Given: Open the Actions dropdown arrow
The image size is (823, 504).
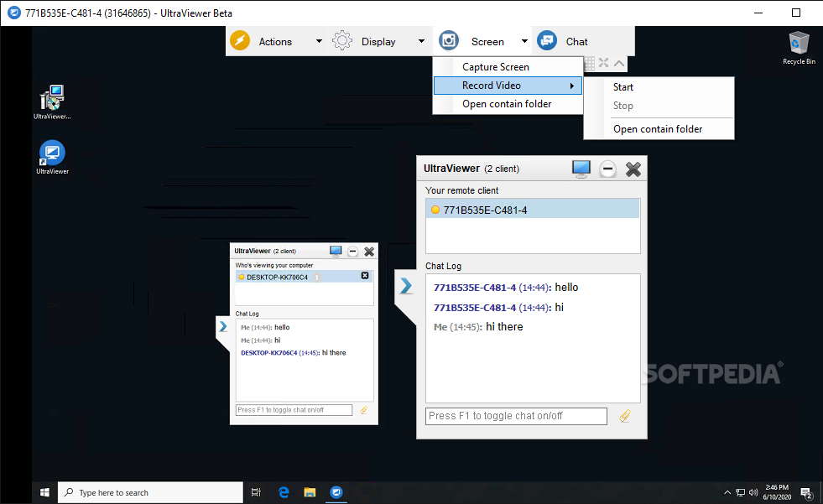Looking at the screenshot, I should (x=319, y=41).
